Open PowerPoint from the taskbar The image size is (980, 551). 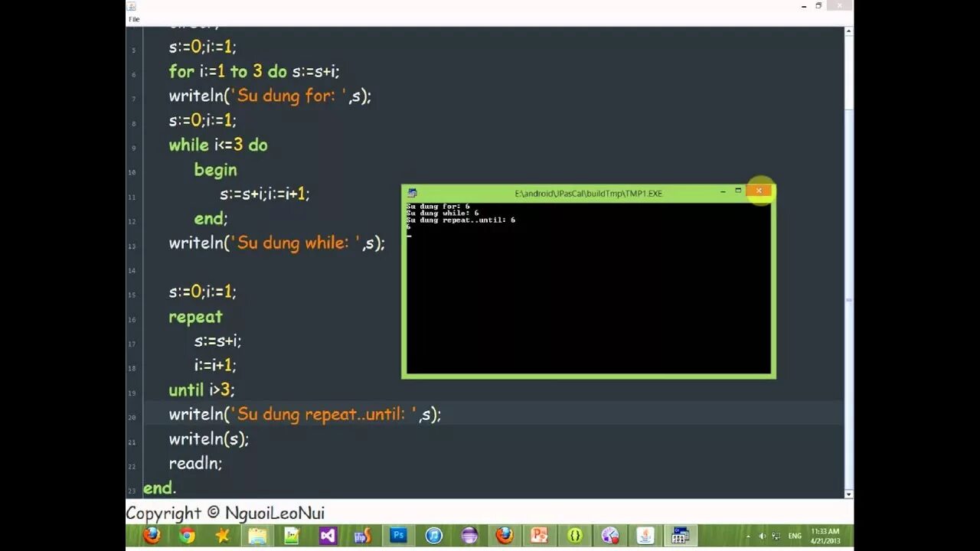click(540, 536)
